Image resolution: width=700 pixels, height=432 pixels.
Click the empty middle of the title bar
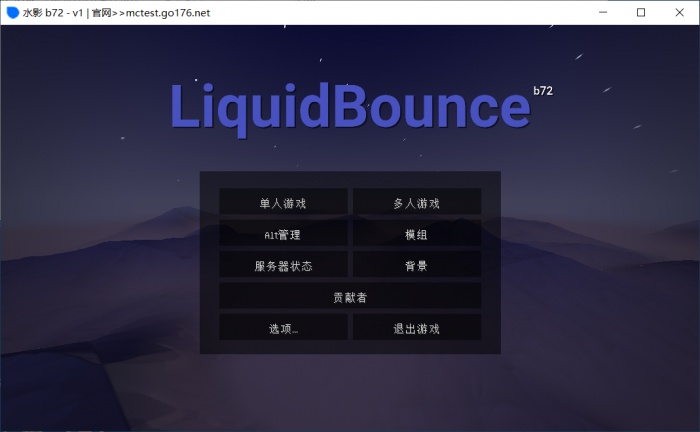400,12
